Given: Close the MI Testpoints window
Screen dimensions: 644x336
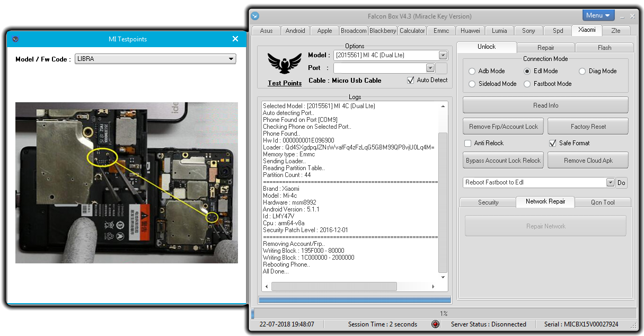Looking at the screenshot, I should [x=235, y=39].
